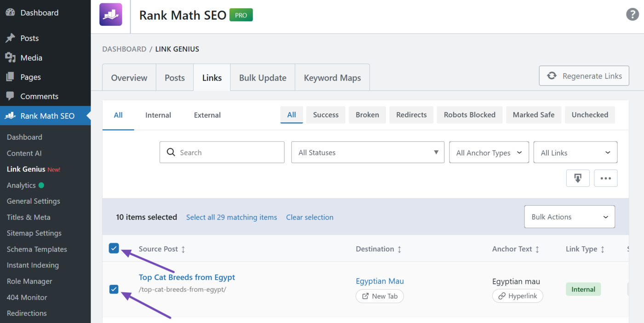Switch to the Keyword Maps tab
Screen dimensions: 644x323
tap(332, 77)
